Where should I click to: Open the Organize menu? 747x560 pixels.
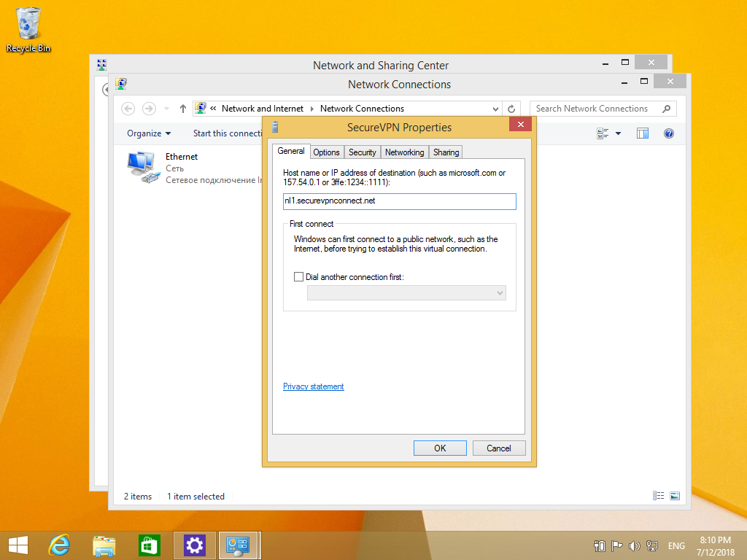(149, 133)
